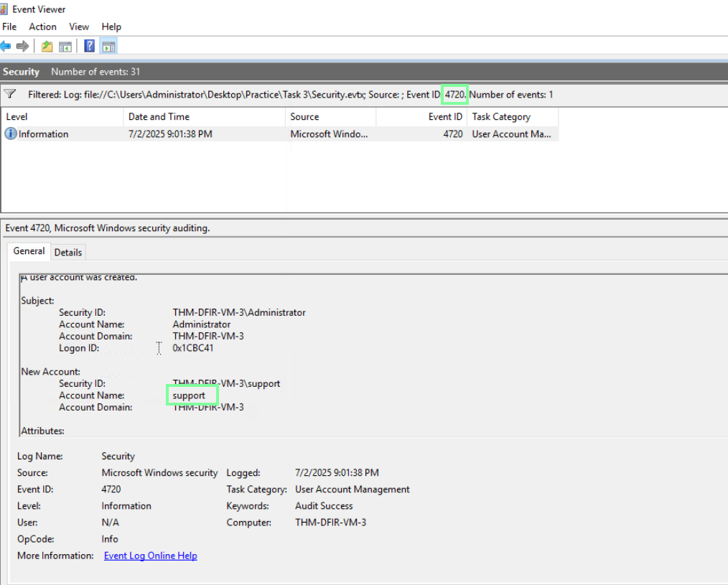The width and height of the screenshot is (728, 585).
Task: Sort events by Event ID column header
Action: pos(445,117)
